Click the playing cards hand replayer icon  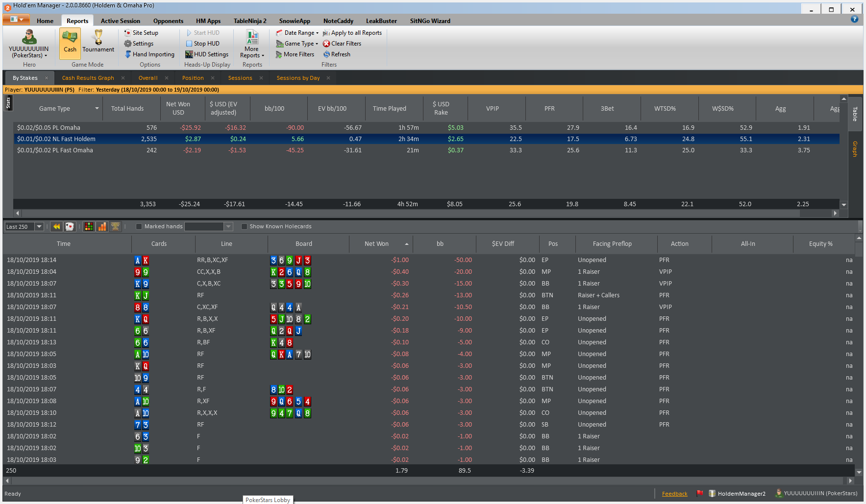coord(70,226)
